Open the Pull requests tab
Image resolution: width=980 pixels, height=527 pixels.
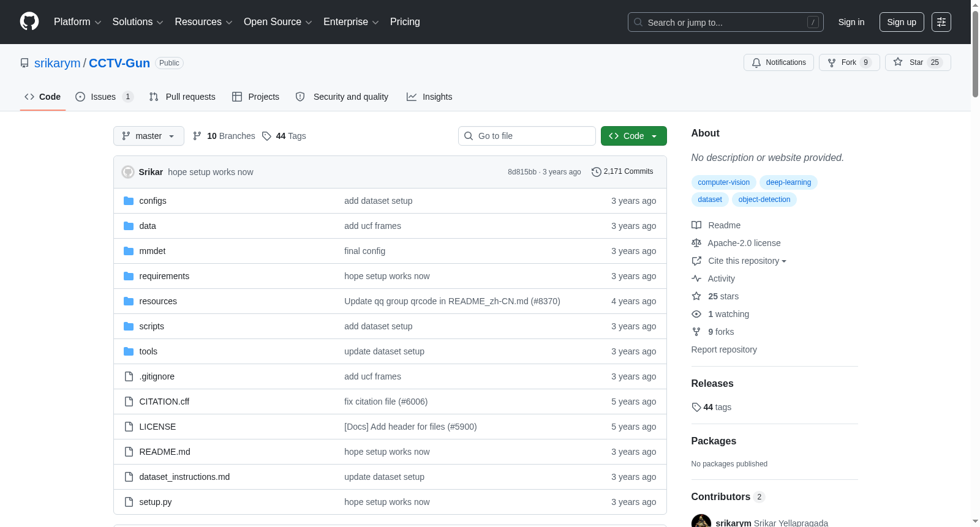click(183, 97)
